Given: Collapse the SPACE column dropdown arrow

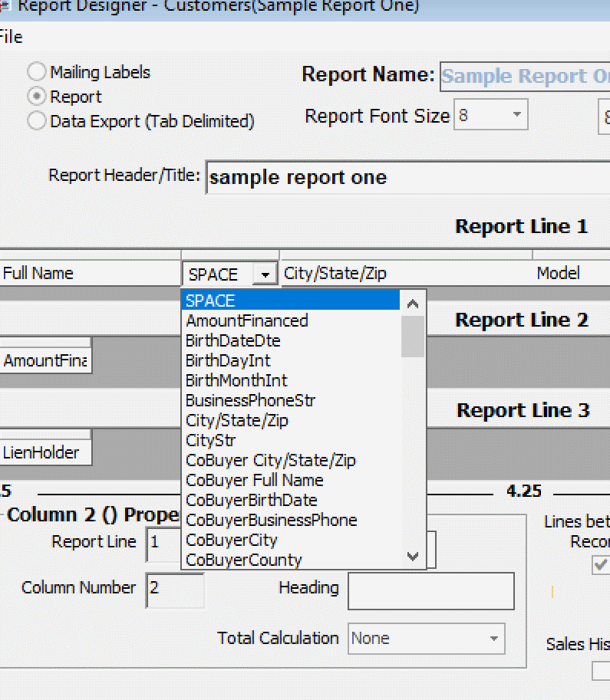Looking at the screenshot, I should (x=265, y=274).
